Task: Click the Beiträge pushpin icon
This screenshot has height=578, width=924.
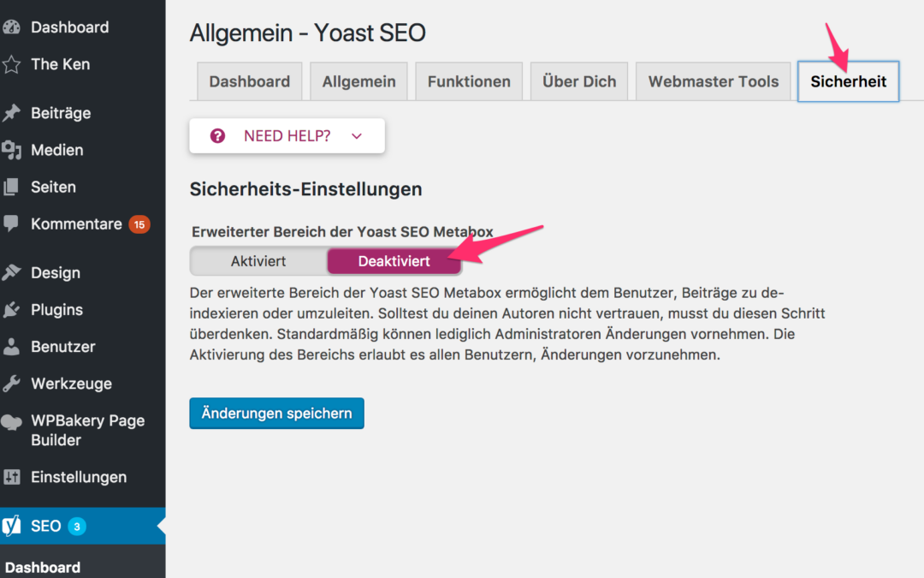Action: pyautogui.click(x=11, y=113)
